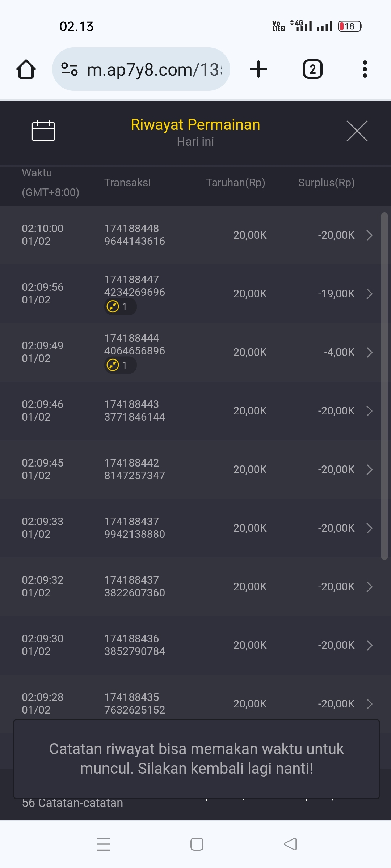Expand details for the 02:09:46 record
The width and height of the screenshot is (391, 868).
click(369, 411)
